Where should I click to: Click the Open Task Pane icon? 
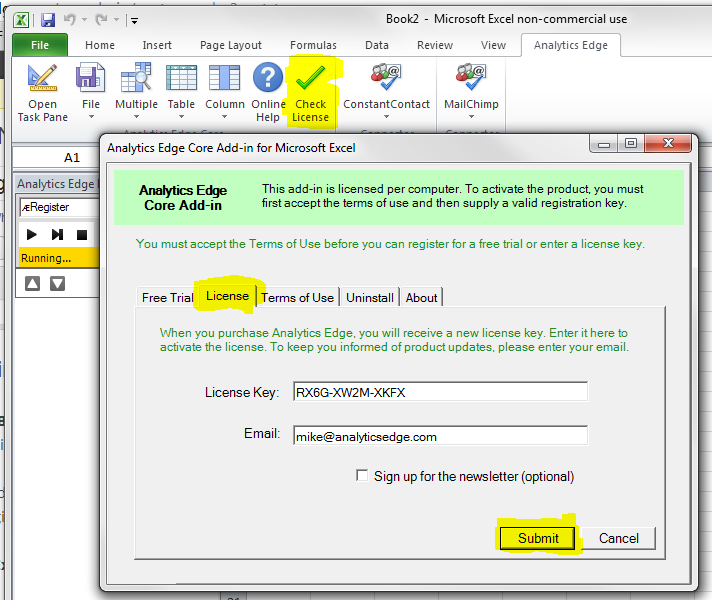[x=43, y=78]
